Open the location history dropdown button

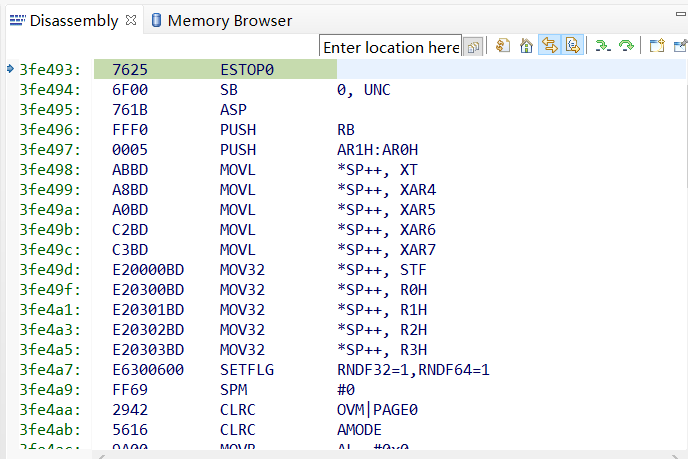[x=474, y=47]
